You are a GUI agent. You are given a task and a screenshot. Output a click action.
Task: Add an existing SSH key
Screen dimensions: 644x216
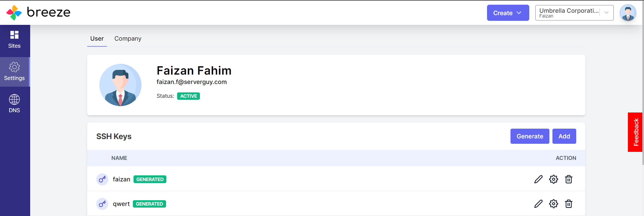(x=564, y=136)
